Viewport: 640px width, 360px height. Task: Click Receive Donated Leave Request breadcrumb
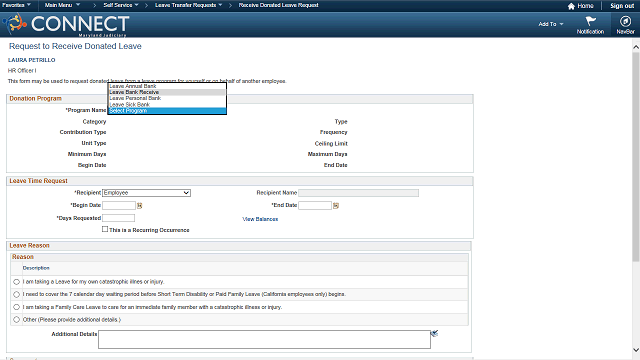coord(278,5)
